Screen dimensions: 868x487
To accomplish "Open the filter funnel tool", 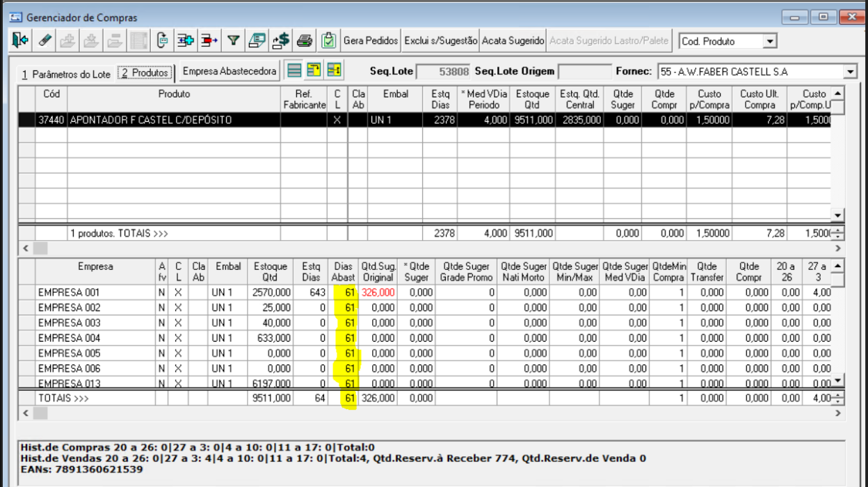I will (233, 41).
